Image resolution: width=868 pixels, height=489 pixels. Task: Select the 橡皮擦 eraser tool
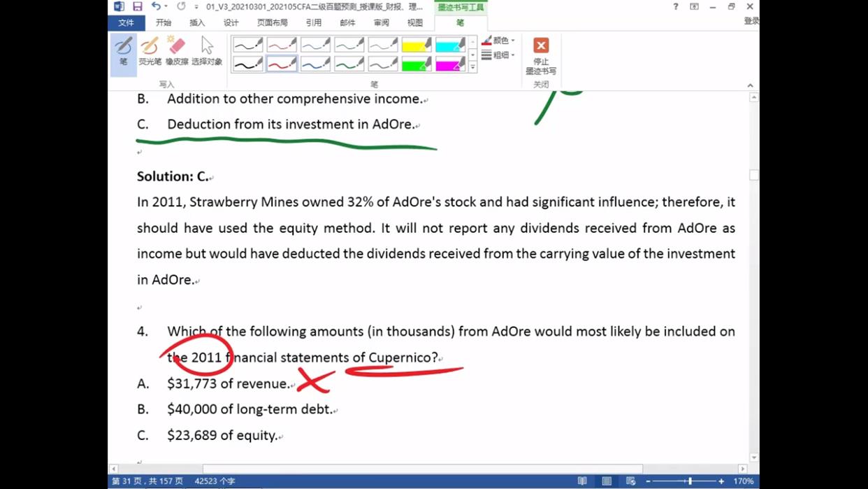[177, 51]
